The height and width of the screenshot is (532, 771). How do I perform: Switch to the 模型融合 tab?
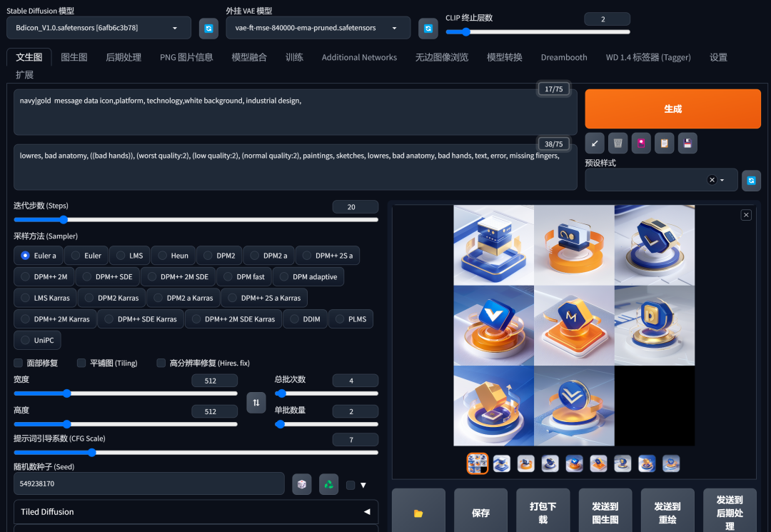(x=249, y=57)
